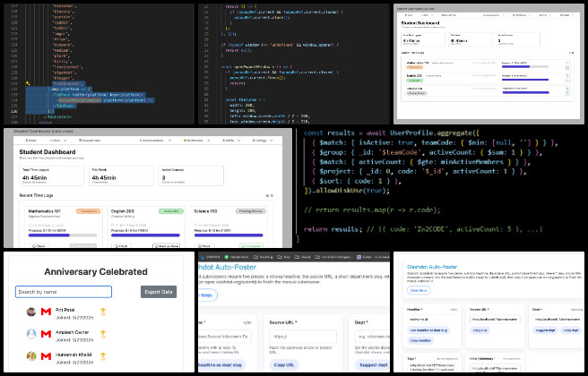Image resolution: width=588 pixels, height=376 pixels.
Task: Click the Export Data button
Action: tap(159, 292)
